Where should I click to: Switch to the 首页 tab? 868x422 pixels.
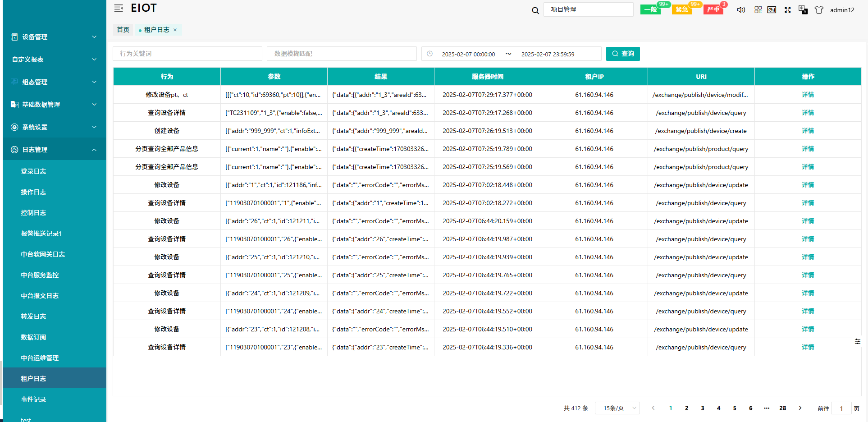[123, 30]
